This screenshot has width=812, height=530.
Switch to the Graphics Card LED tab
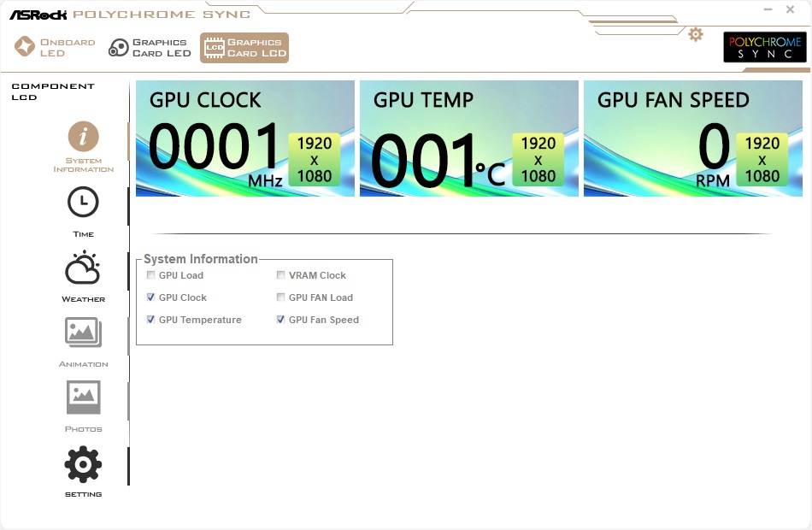tap(150, 47)
